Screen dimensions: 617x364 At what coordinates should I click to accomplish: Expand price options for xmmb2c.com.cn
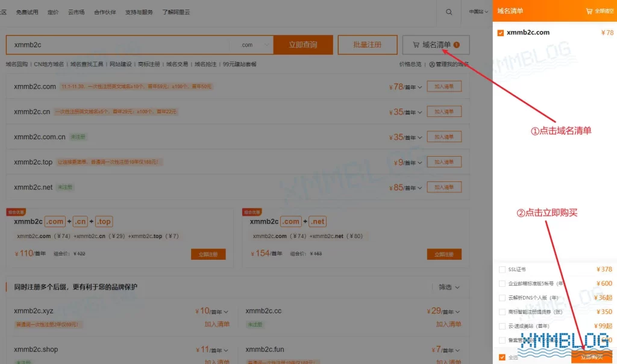(x=419, y=138)
